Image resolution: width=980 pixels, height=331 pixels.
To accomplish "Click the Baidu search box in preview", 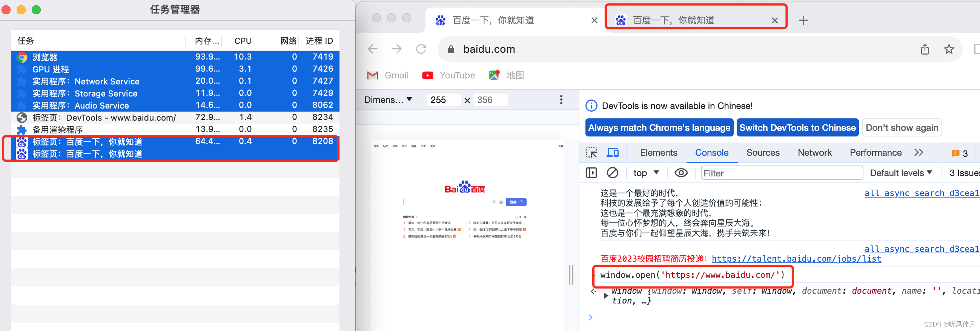I will click(x=455, y=202).
